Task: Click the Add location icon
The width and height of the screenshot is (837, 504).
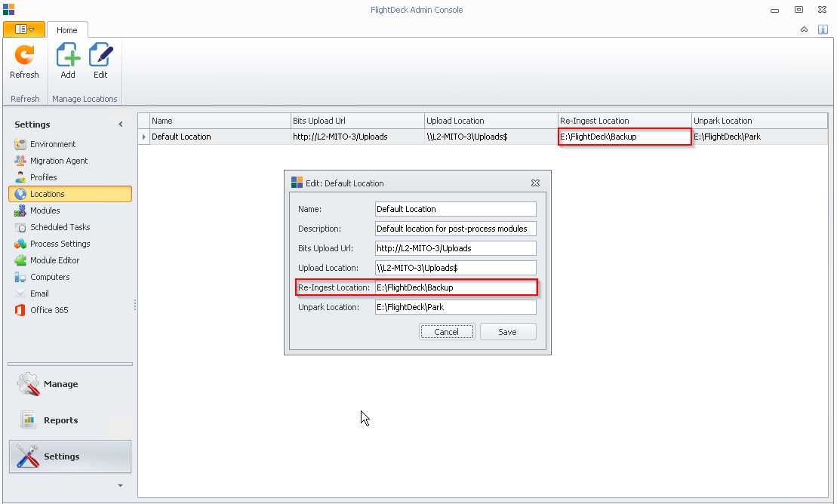Action: 68,55
